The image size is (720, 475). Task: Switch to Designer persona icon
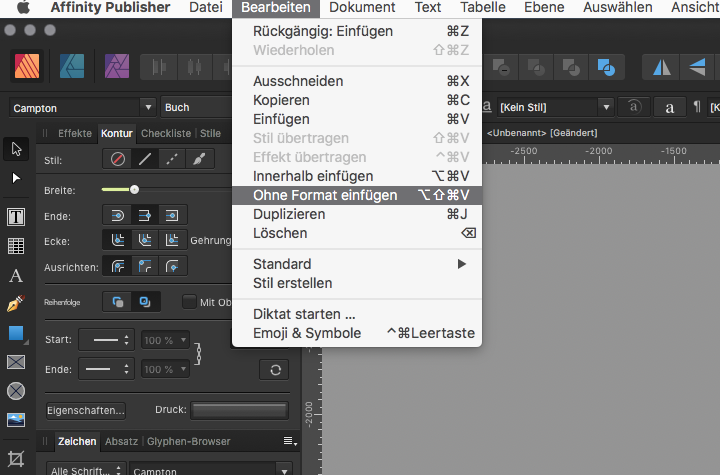click(72, 66)
